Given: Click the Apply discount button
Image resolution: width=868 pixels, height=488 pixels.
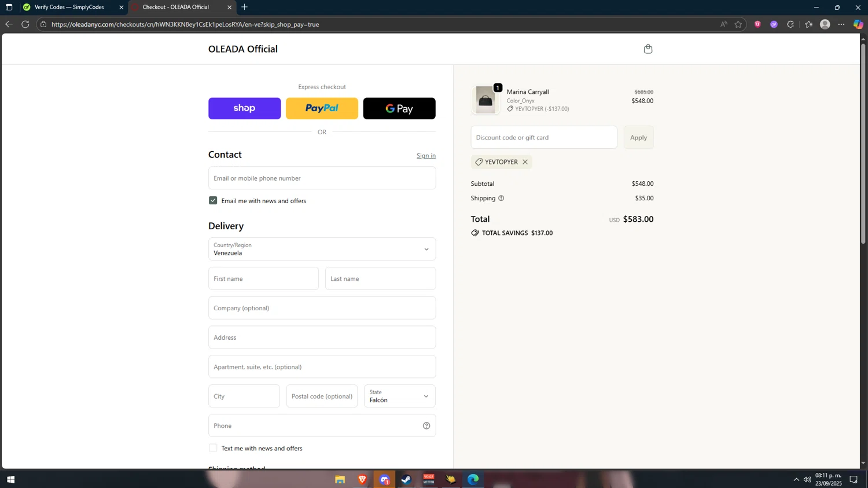Looking at the screenshot, I should click(x=638, y=137).
